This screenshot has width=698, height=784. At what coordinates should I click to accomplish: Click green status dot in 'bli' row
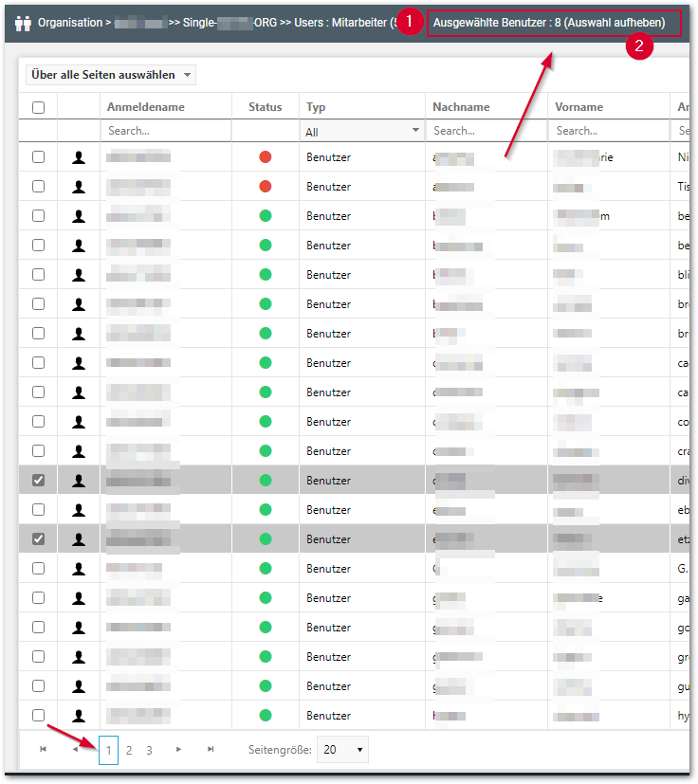266,275
